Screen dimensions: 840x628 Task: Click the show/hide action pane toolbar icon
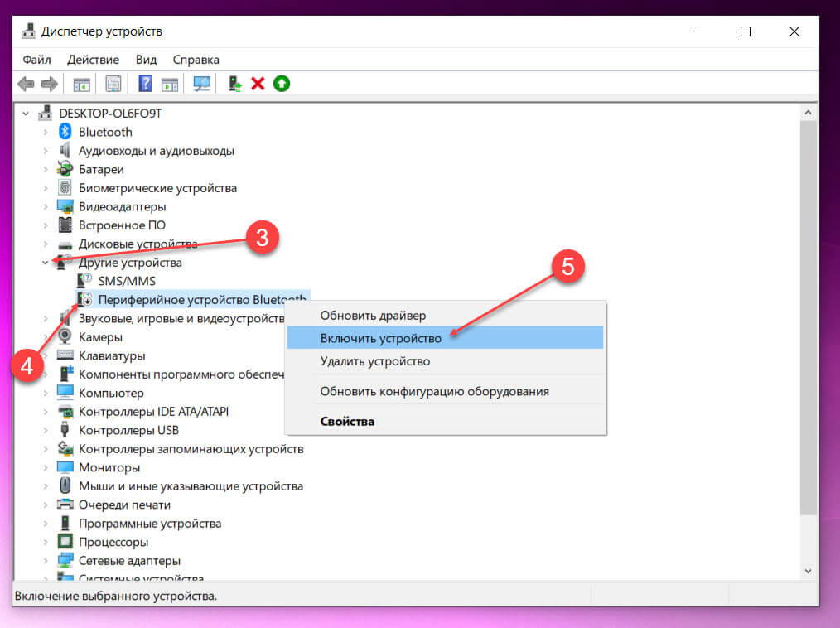tap(170, 85)
